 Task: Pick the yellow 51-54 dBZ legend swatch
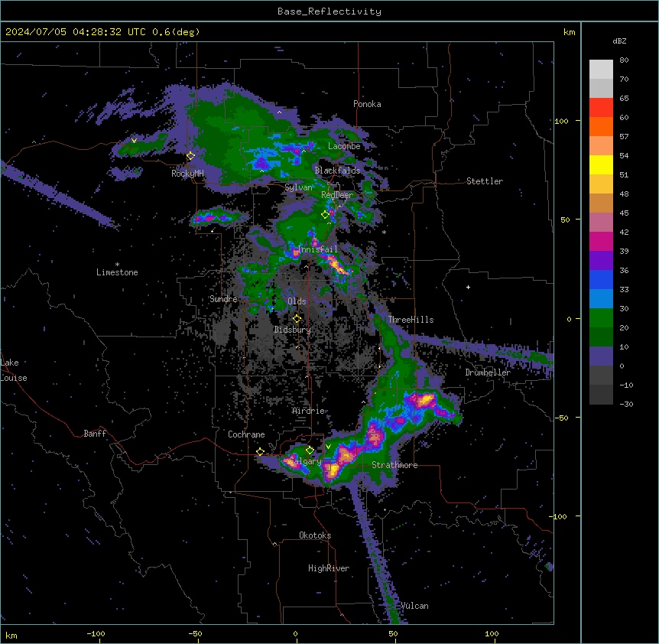point(601,164)
